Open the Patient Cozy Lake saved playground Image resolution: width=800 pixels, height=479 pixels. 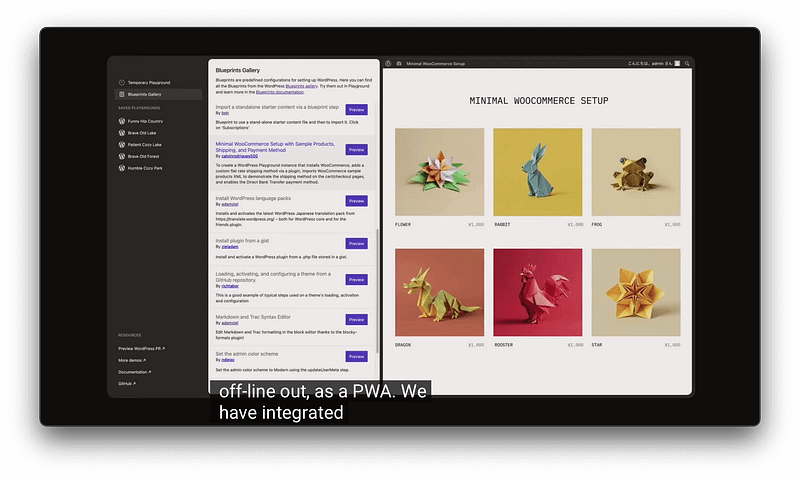point(144,145)
